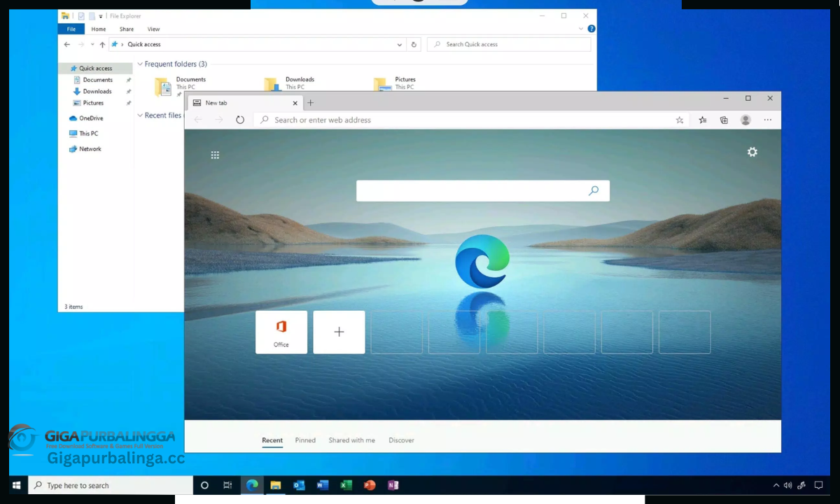The height and width of the screenshot is (504, 840).
Task: Open Cortana from the taskbar
Action: point(204,485)
